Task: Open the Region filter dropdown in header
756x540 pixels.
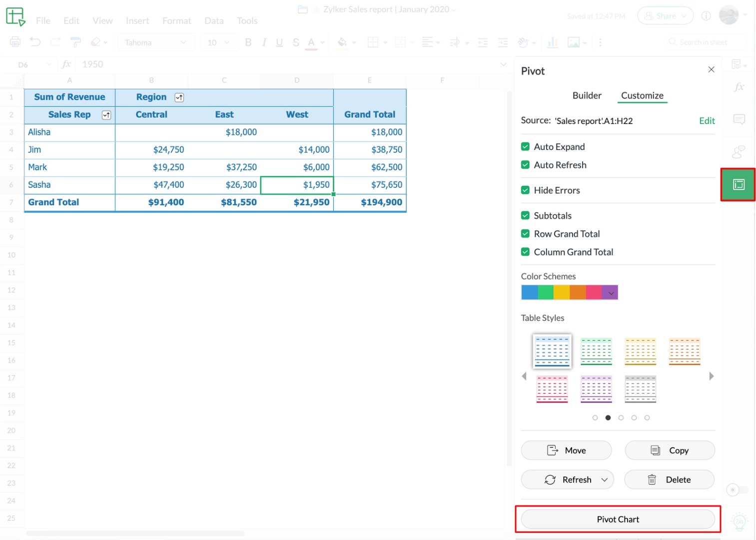Action: pos(179,97)
